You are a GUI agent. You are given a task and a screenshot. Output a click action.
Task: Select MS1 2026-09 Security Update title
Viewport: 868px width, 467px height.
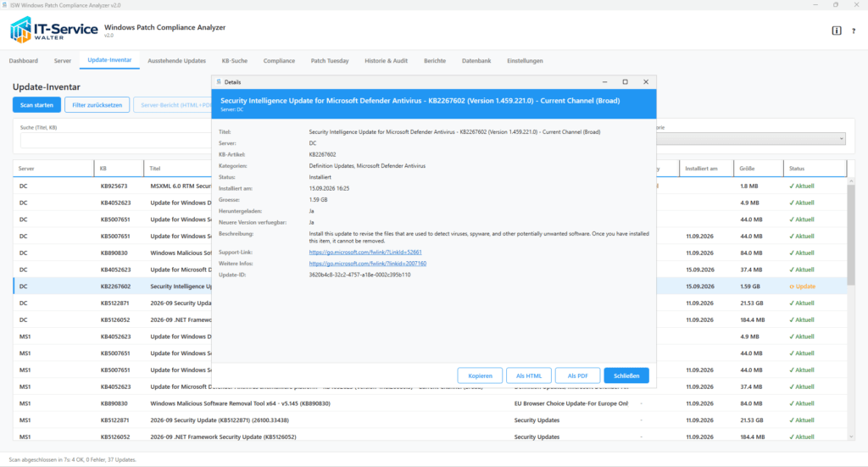220,420
